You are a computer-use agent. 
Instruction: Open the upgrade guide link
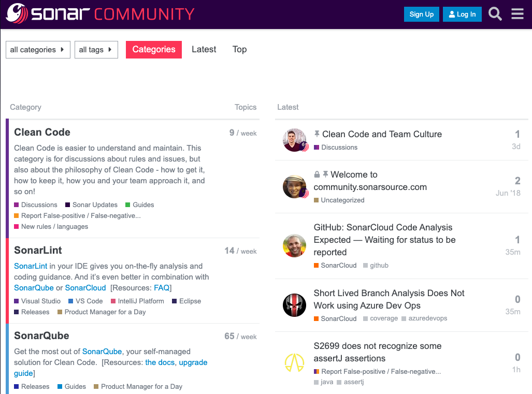193,362
